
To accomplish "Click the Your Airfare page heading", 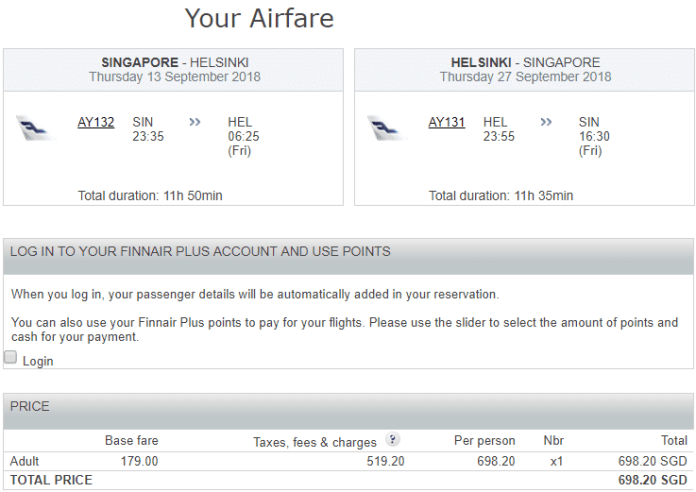I will (259, 18).
